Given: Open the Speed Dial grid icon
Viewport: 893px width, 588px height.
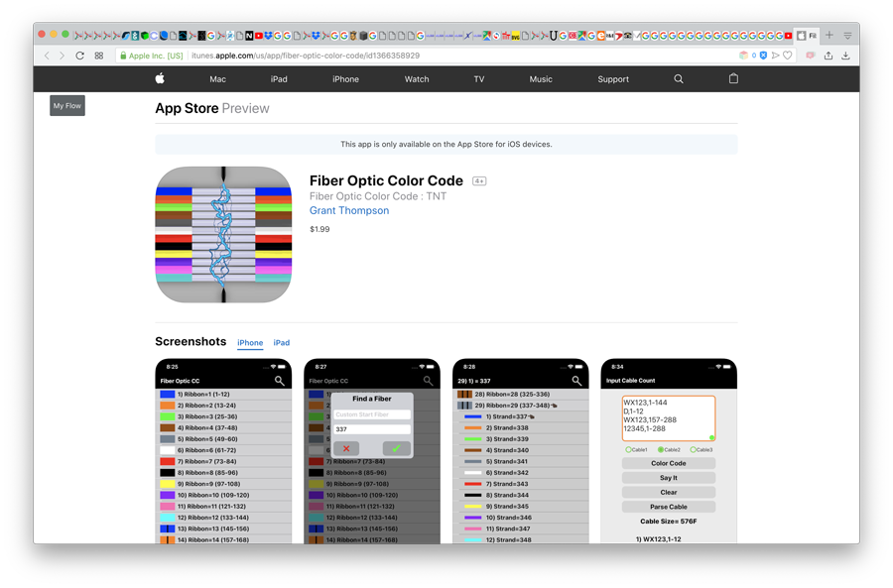Looking at the screenshot, I should click(99, 56).
